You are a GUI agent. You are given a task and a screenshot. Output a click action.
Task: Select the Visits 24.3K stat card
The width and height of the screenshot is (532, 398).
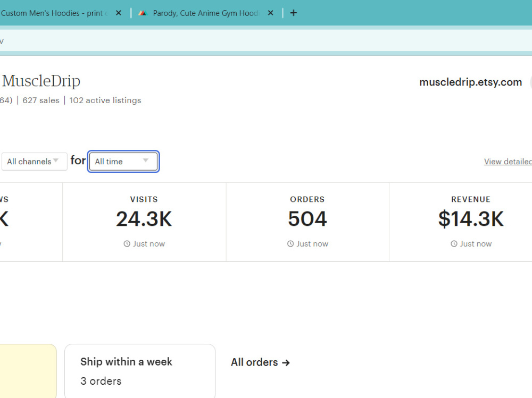(144, 222)
